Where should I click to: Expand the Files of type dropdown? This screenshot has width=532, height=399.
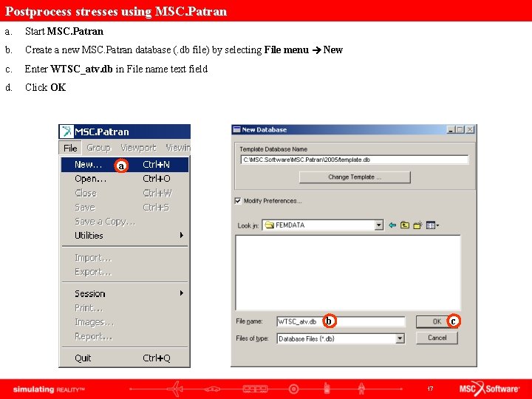(400, 338)
